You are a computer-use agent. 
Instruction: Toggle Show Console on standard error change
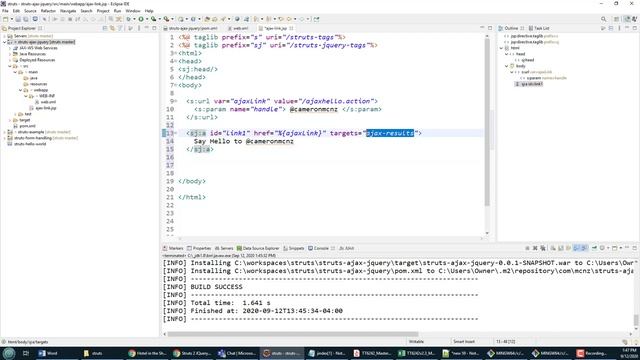click(584, 248)
